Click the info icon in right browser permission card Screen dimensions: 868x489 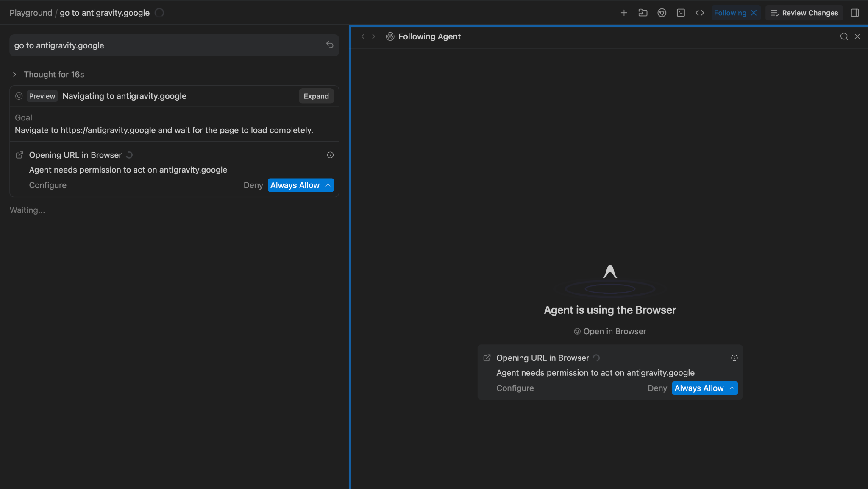point(734,358)
